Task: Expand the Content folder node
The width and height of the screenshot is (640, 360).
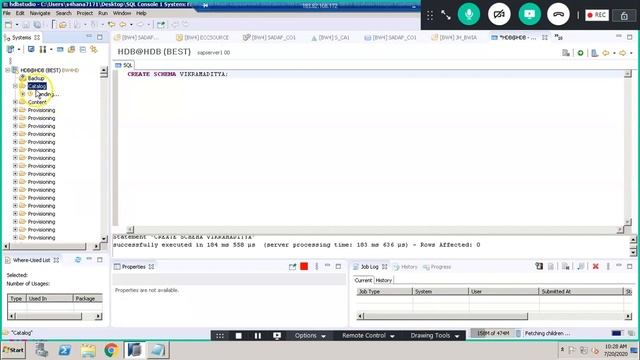Action: (15, 102)
